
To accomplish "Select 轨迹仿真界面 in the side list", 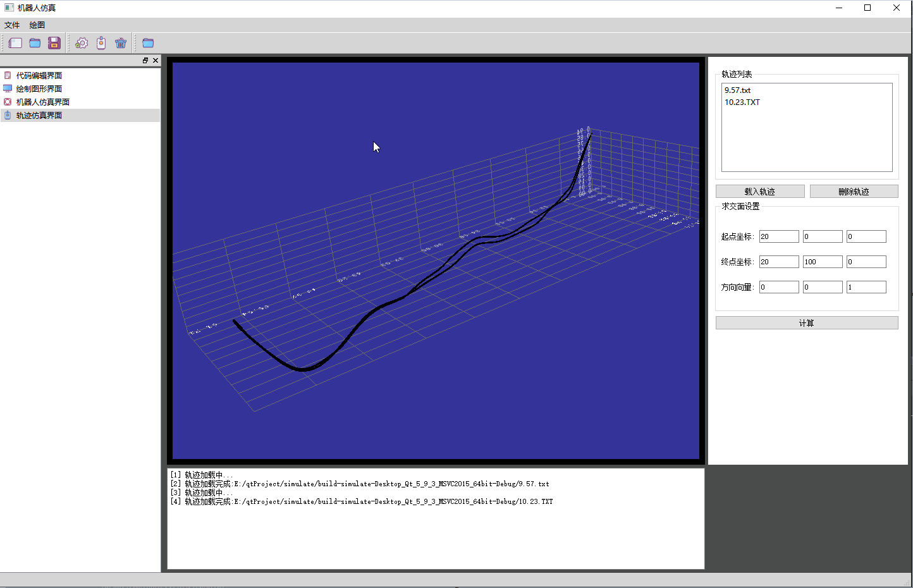I will coord(80,115).
